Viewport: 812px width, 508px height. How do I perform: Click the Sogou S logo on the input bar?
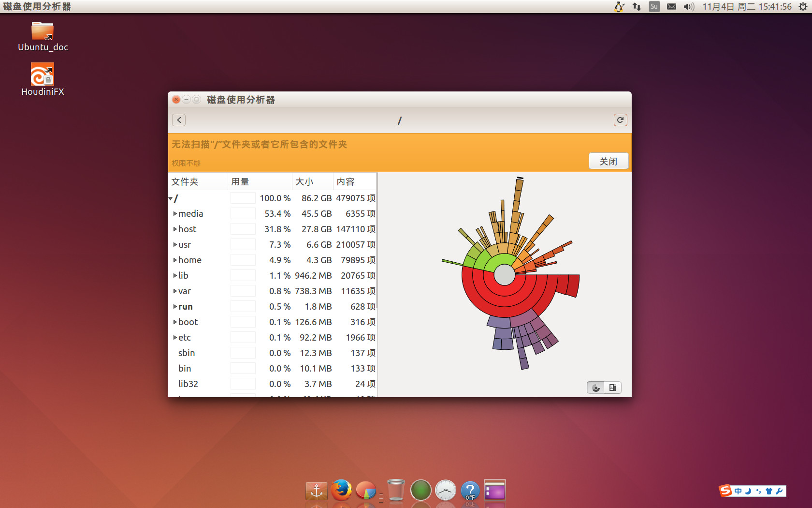click(725, 491)
